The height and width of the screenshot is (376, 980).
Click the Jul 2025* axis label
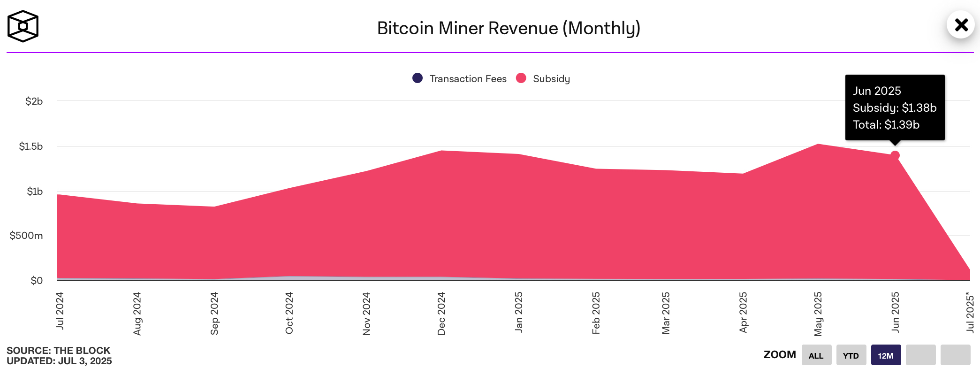point(970,312)
